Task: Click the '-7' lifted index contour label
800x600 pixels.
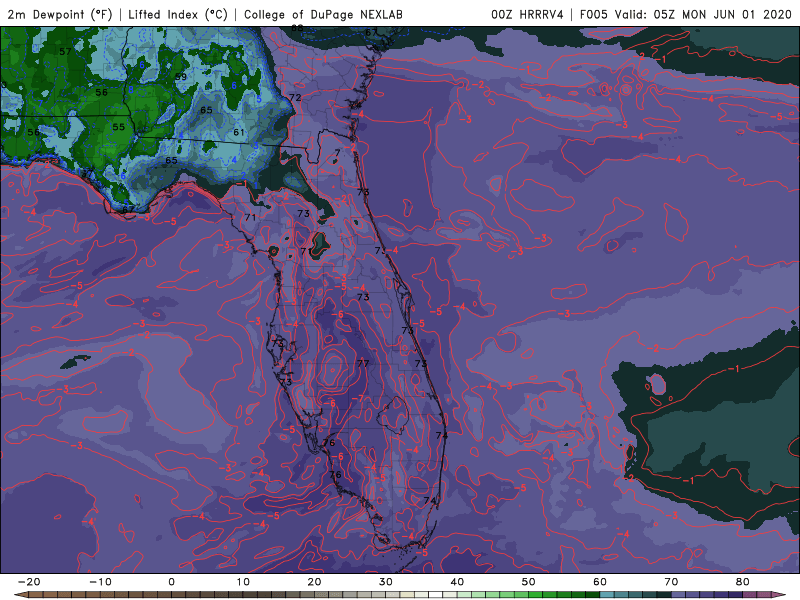Action: pyautogui.click(x=359, y=398)
